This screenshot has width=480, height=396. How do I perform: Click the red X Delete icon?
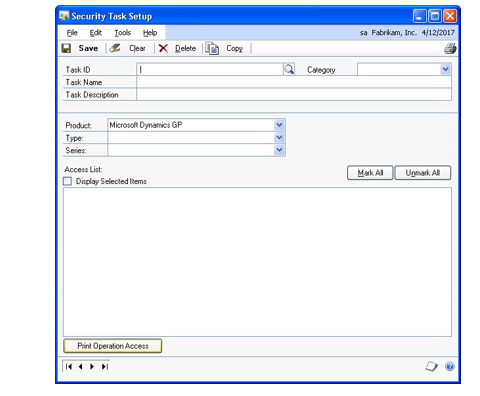click(163, 48)
